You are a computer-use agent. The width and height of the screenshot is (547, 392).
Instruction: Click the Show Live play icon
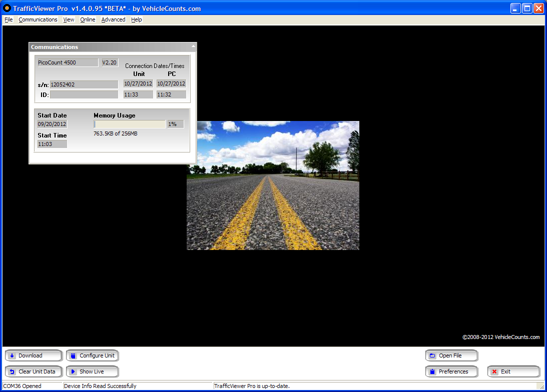coord(73,372)
